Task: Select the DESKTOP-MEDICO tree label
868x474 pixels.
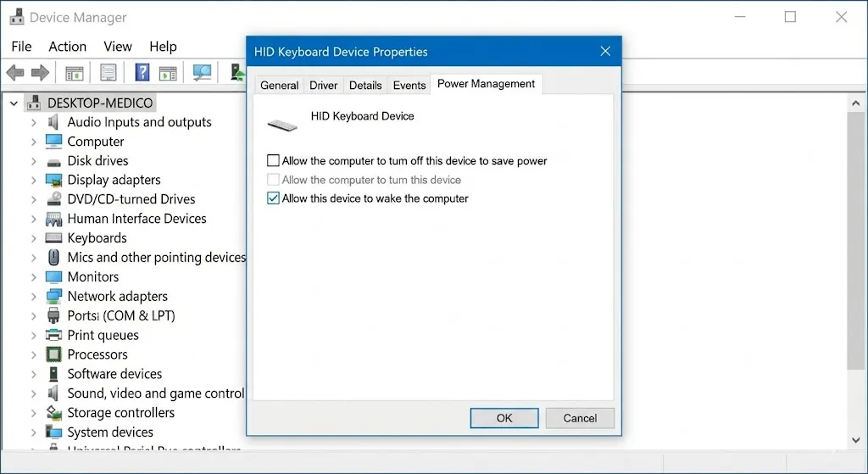Action: click(x=100, y=103)
